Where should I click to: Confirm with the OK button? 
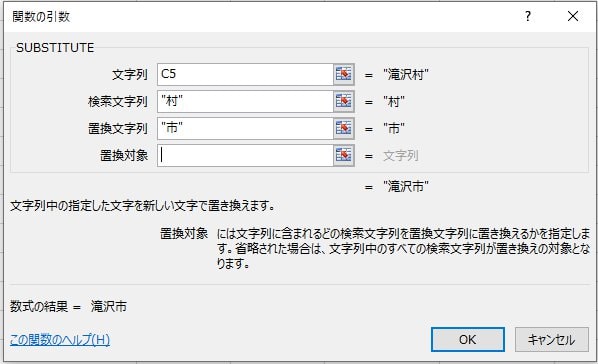[x=468, y=339]
